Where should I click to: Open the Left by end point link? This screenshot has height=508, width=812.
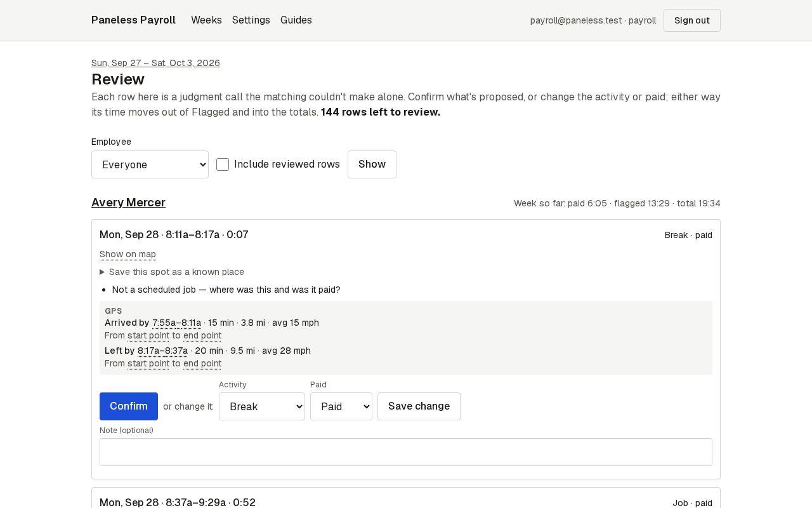click(202, 363)
